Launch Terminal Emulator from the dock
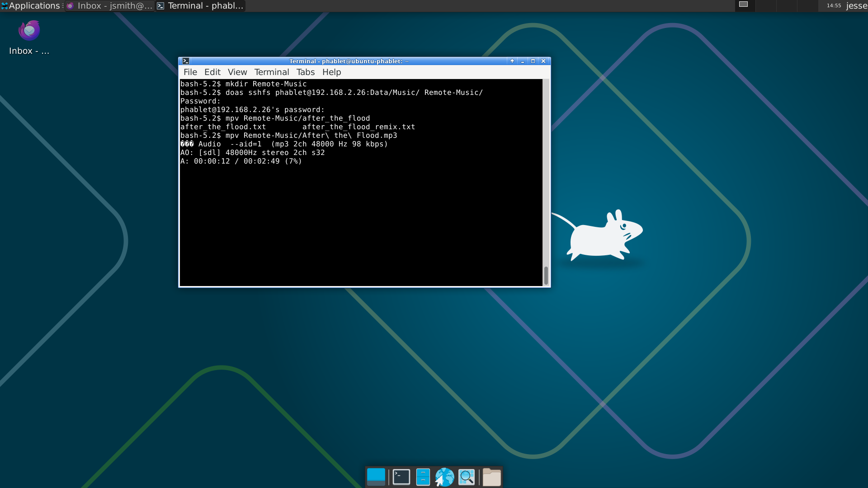The image size is (868, 488). point(401,477)
